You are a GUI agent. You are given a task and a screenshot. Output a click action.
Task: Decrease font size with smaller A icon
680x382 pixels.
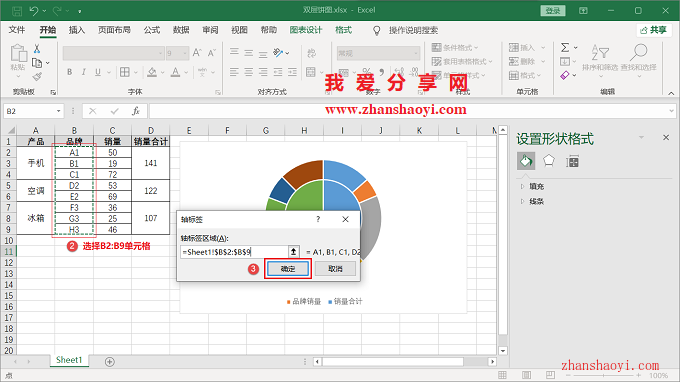click(x=212, y=53)
